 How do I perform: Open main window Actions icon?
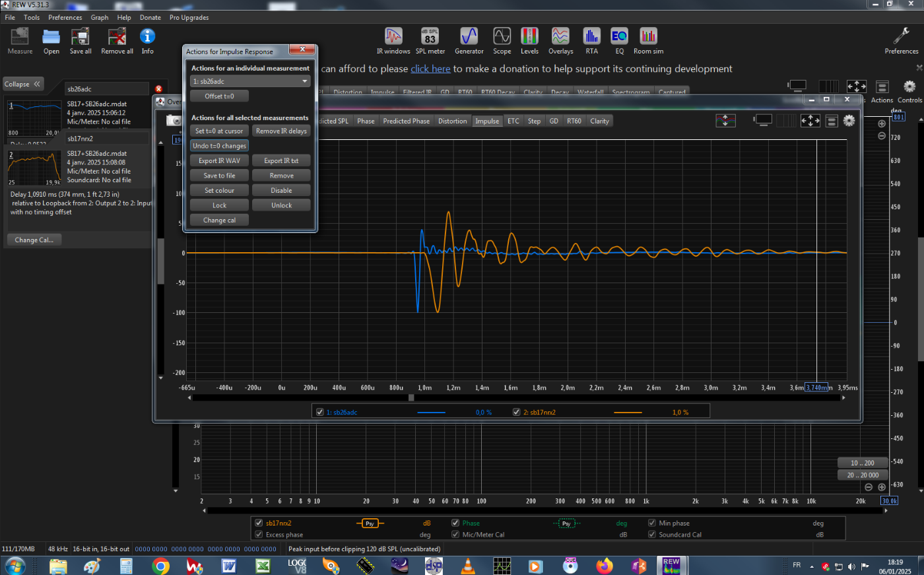click(882, 86)
